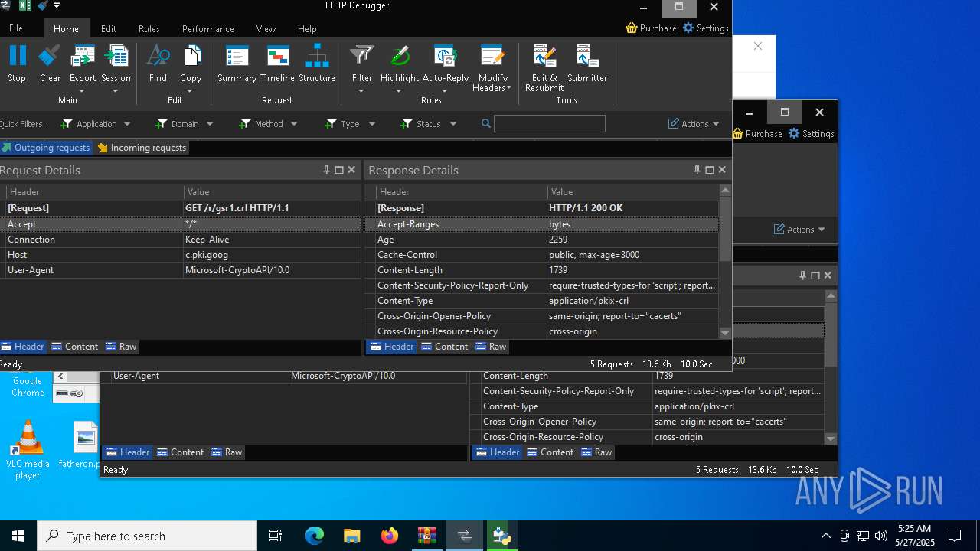Viewport: 980px width, 551px height.
Task: Switch to the Home ribbon tab
Action: tap(66, 29)
